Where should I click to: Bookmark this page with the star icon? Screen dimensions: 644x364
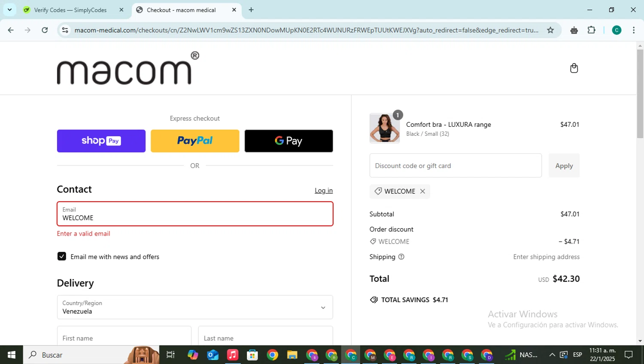550,30
